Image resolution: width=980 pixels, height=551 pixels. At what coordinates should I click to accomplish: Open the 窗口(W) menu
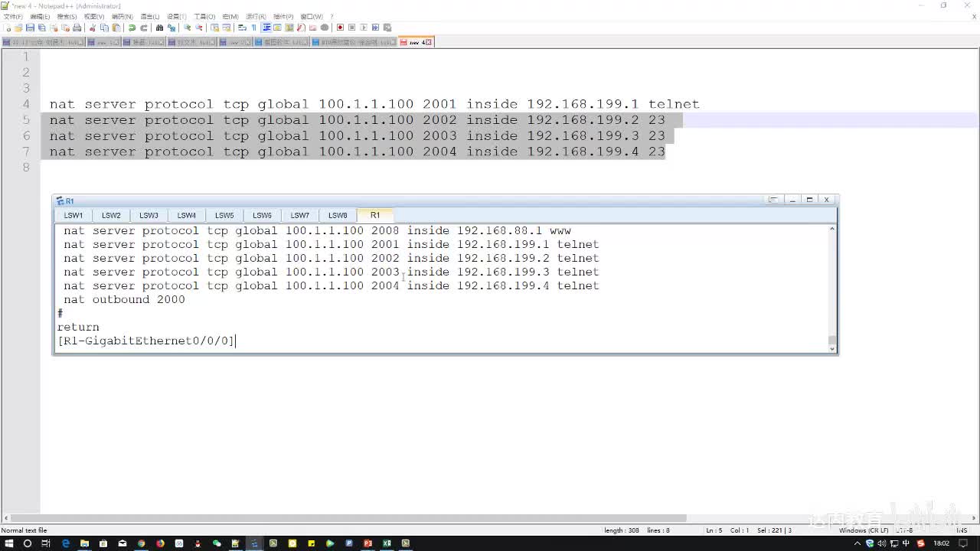(312, 16)
